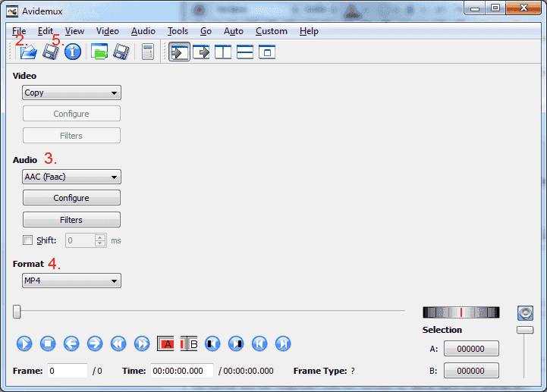The height and width of the screenshot is (392, 547).
Task: Choose separate window preview mode
Action: pos(267,52)
